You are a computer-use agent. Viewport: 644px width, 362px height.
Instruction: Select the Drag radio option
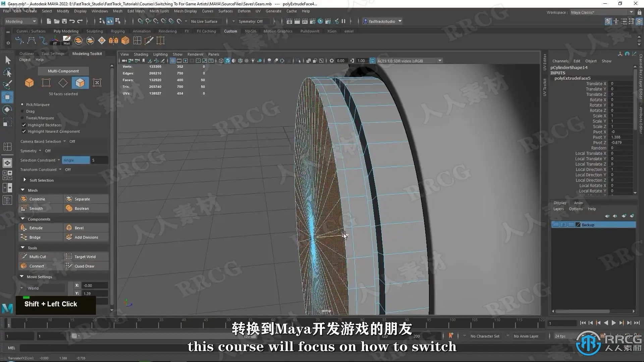(22, 111)
